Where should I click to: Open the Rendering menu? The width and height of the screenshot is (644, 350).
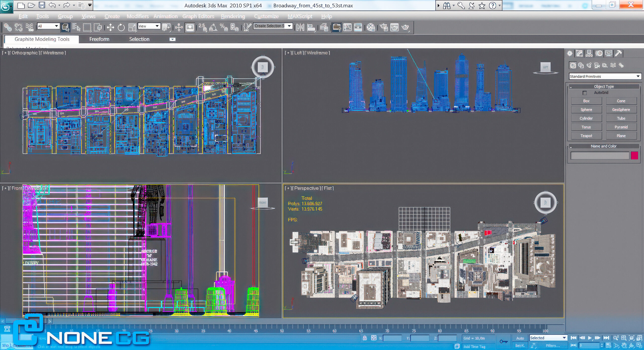click(x=233, y=16)
